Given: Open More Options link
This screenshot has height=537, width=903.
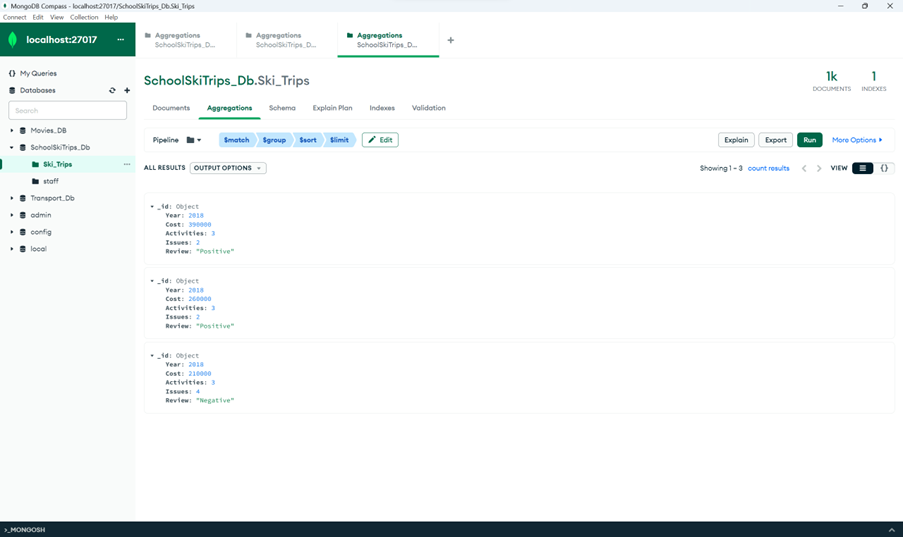Looking at the screenshot, I should tap(857, 140).
